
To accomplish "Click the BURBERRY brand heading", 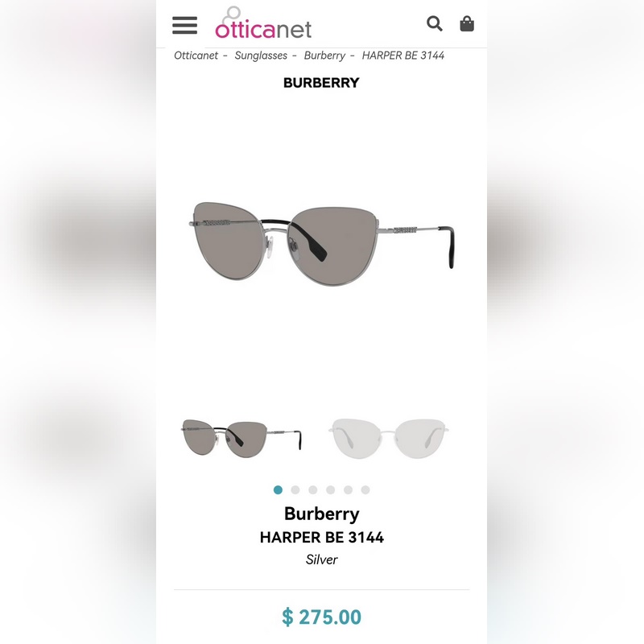I will pyautogui.click(x=321, y=83).
